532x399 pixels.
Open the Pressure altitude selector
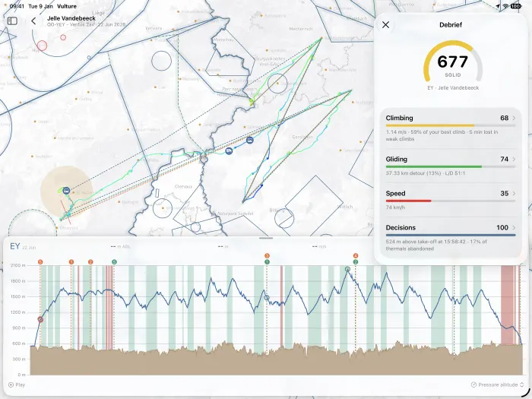point(497,385)
